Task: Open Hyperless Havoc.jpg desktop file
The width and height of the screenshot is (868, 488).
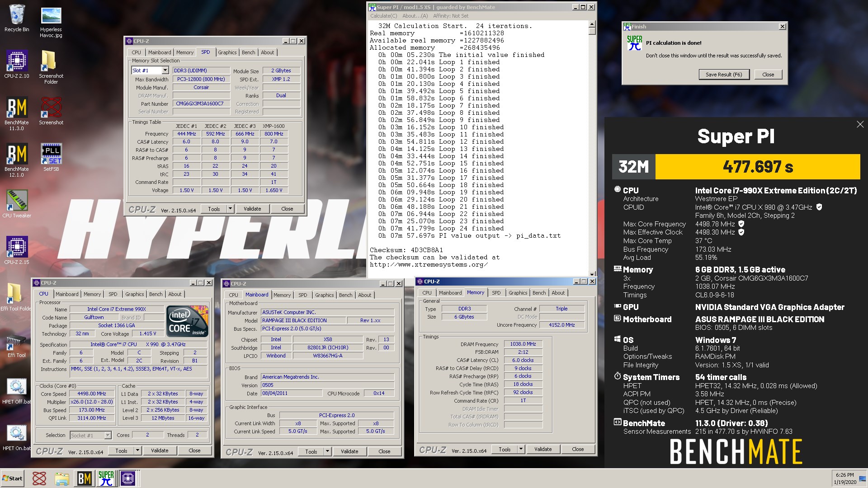Action: pyautogui.click(x=51, y=21)
